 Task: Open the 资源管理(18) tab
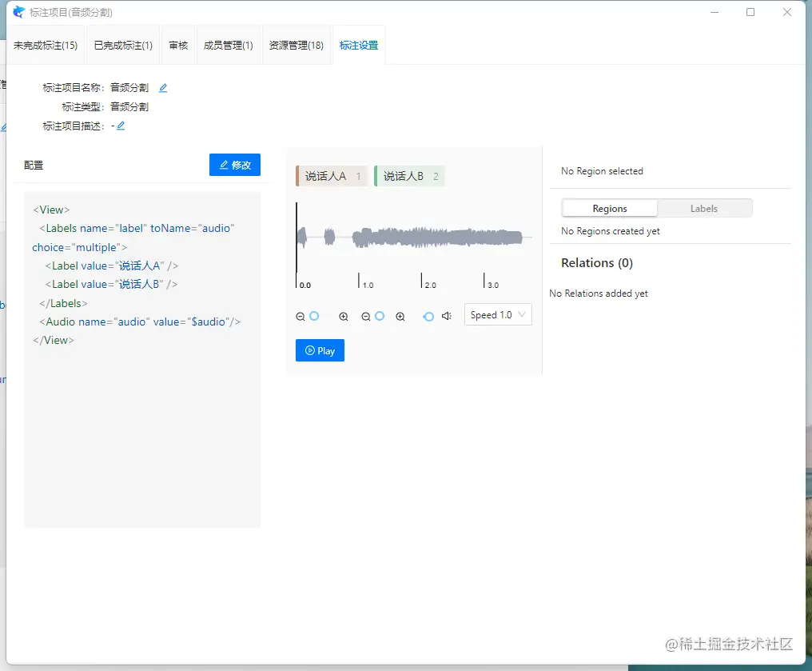point(297,45)
